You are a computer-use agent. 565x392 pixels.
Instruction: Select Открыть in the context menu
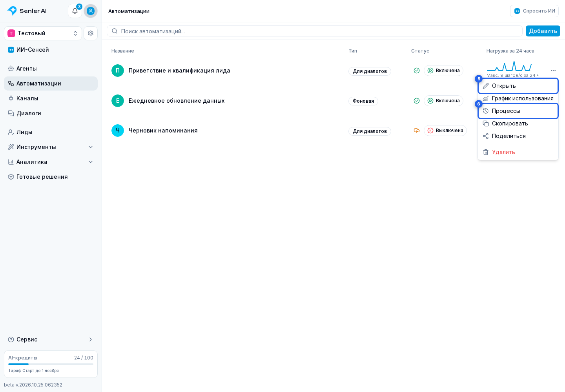tap(518, 86)
